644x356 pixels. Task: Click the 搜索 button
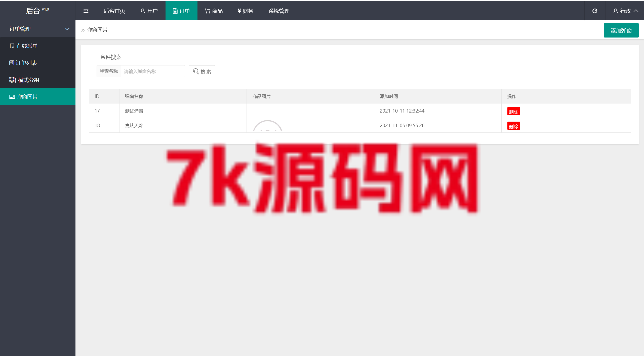(202, 71)
